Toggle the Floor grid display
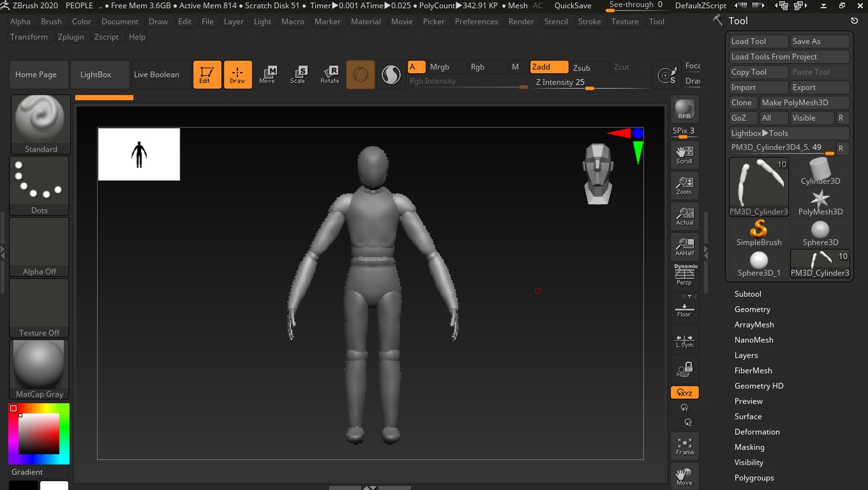This screenshot has height=490, width=868. (x=684, y=309)
